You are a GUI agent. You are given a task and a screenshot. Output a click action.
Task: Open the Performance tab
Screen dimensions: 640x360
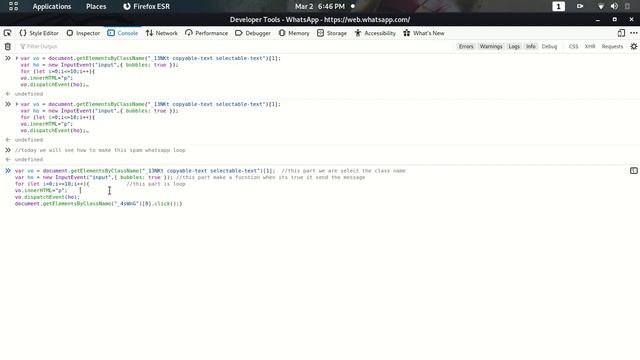coord(207,33)
